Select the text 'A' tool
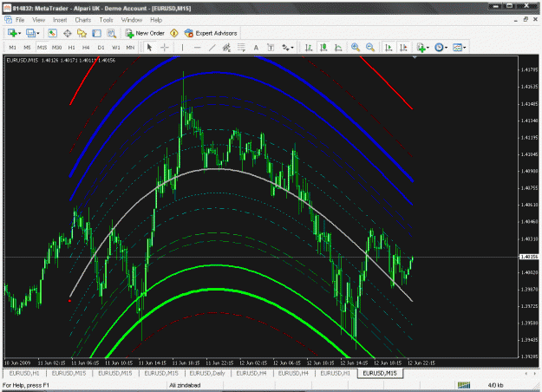542x392 pixels. point(256,48)
